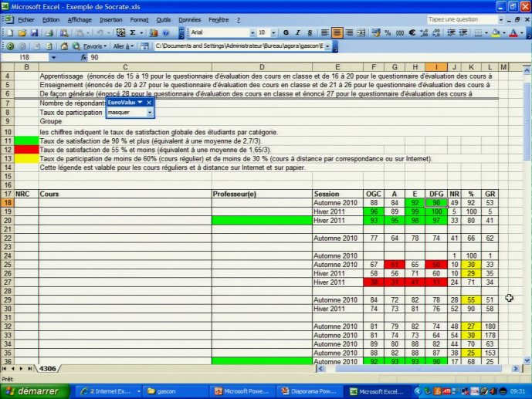Select row 18 header
This screenshot has width=532, height=399.
(x=7, y=203)
